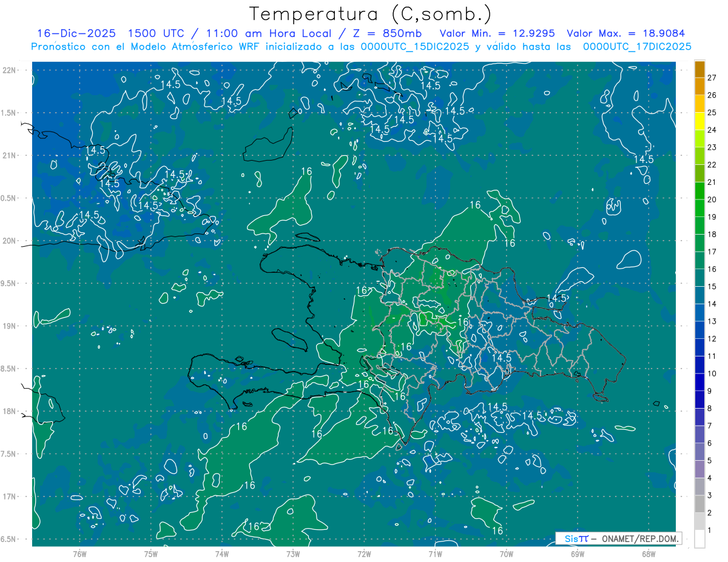Click the '73W' longitude axis label
The height and width of the screenshot is (562, 728).
(293, 554)
